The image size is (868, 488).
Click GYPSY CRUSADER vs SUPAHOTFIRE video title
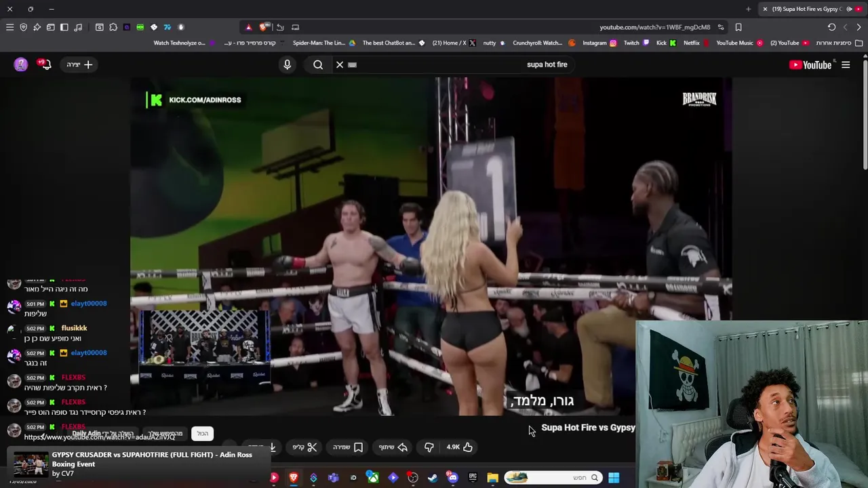point(152,459)
